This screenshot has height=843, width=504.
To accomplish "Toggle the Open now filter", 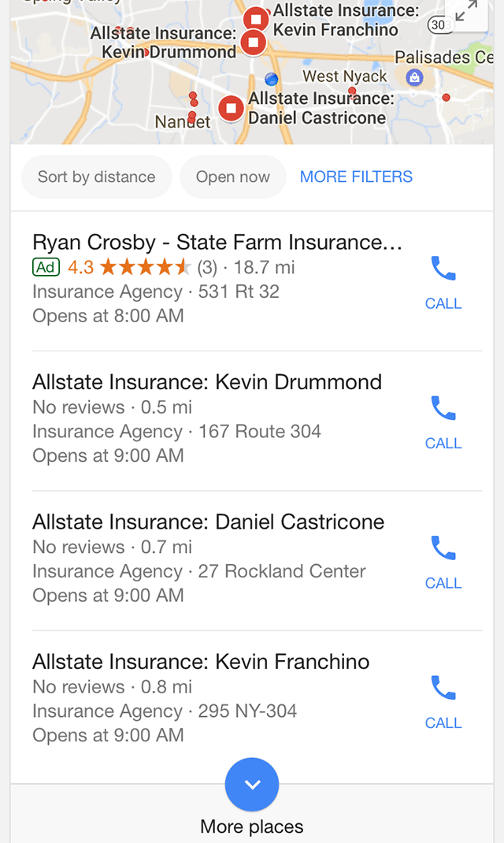I will (232, 176).
